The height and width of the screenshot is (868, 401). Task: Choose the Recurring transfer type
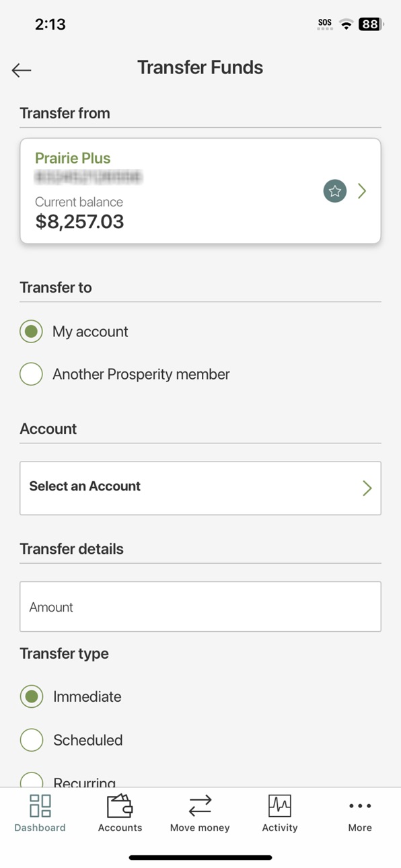[x=31, y=781]
